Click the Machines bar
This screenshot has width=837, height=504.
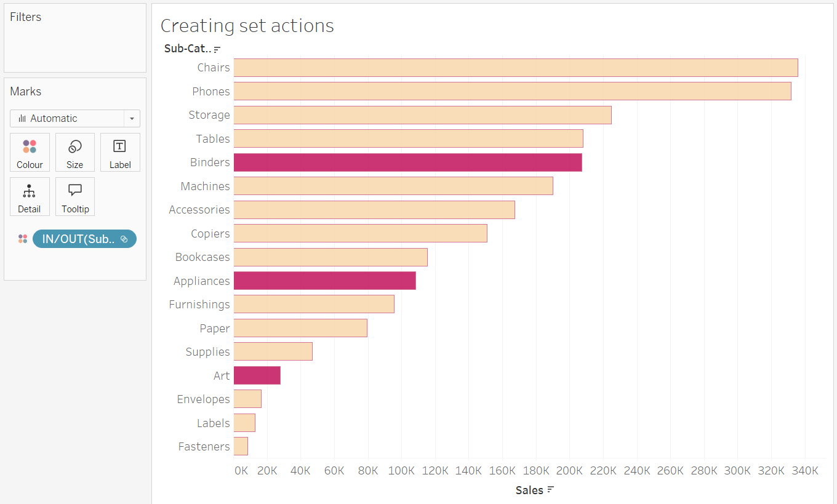(x=393, y=186)
